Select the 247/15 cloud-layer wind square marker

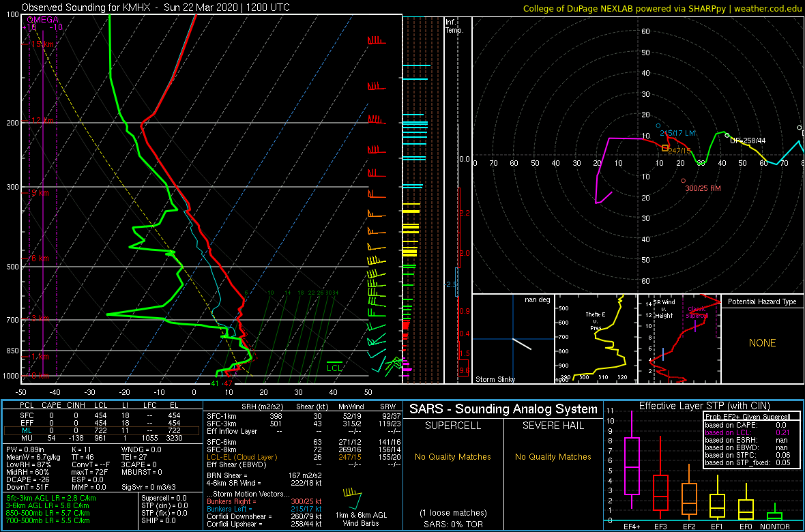(x=665, y=148)
